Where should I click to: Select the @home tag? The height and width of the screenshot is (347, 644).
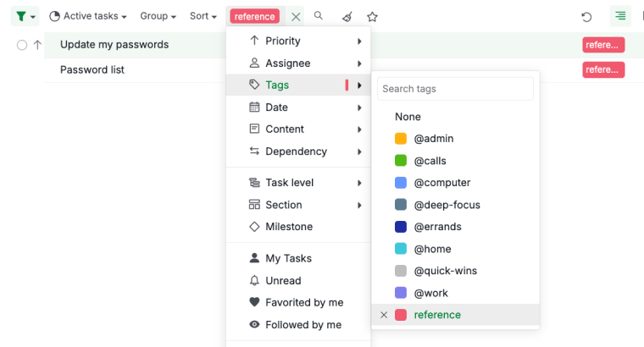pyautogui.click(x=456, y=249)
